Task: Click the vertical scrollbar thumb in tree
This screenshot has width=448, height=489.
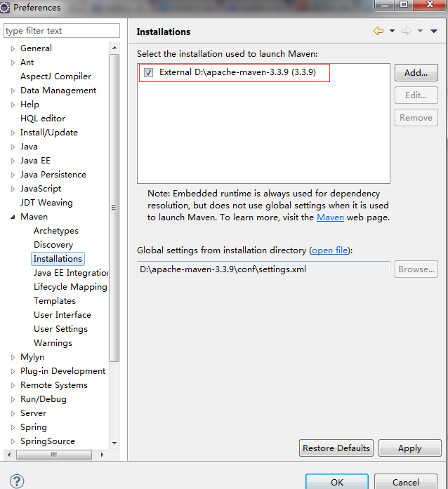Action: tap(114, 208)
